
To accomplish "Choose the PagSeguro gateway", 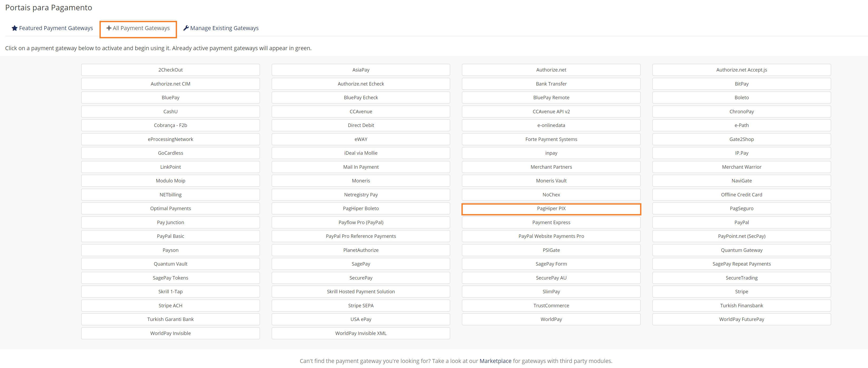I will (x=742, y=209).
